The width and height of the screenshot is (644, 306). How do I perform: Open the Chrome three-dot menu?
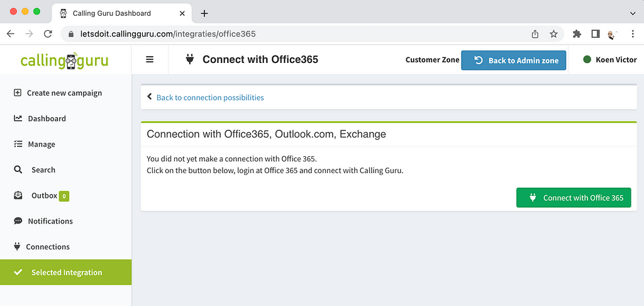[x=633, y=34]
